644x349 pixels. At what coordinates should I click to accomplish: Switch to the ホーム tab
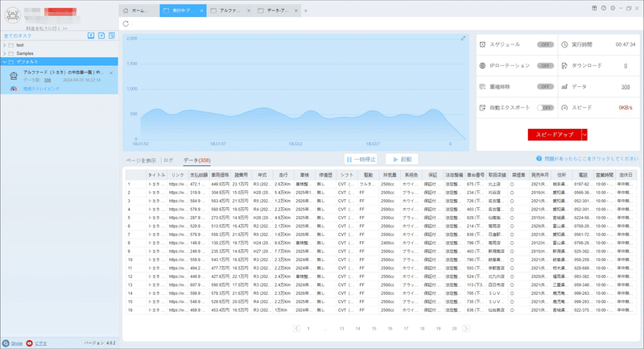point(138,10)
